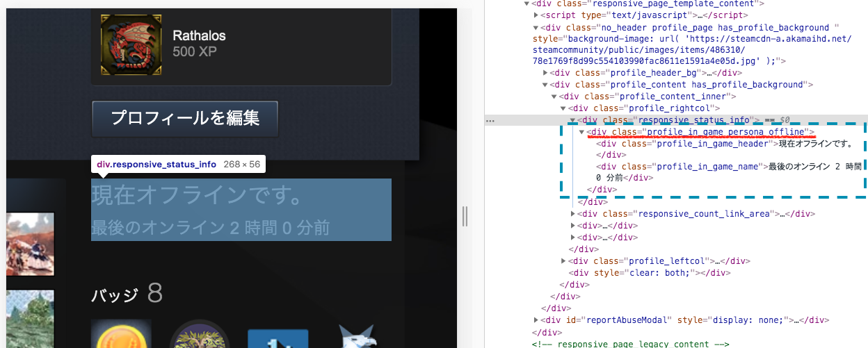Collapse the responsive_status_info div node
The width and height of the screenshot is (868, 348).
[573, 120]
